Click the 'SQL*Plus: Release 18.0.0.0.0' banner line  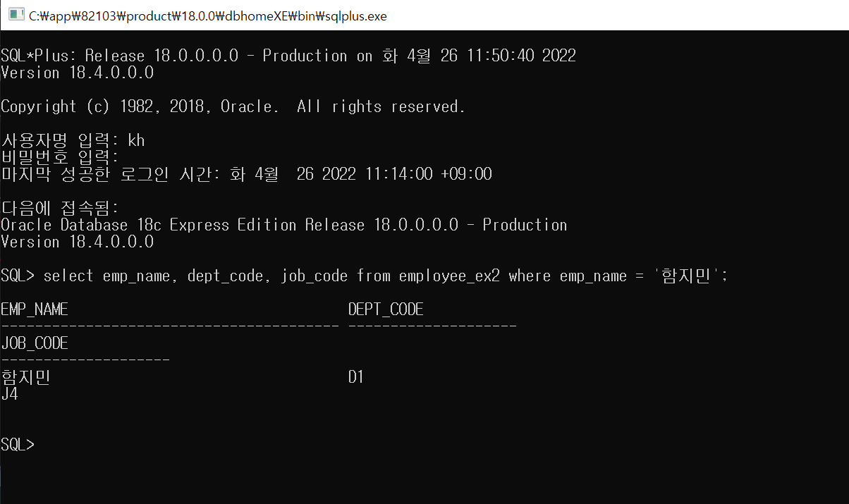tap(288, 56)
